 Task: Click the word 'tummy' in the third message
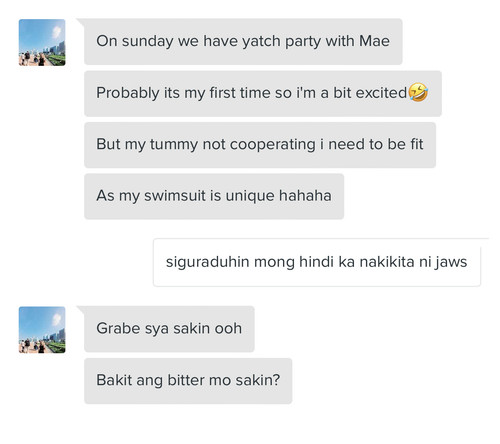(174, 145)
